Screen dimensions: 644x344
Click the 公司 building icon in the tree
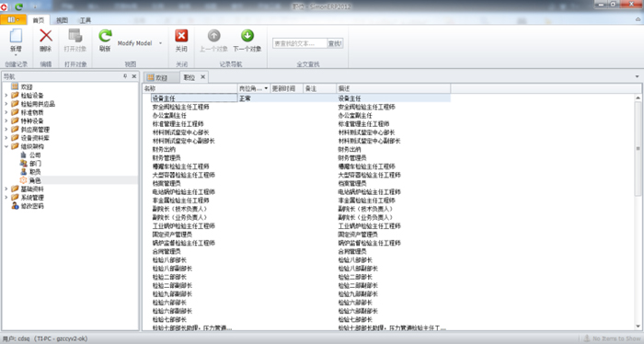pos(23,155)
